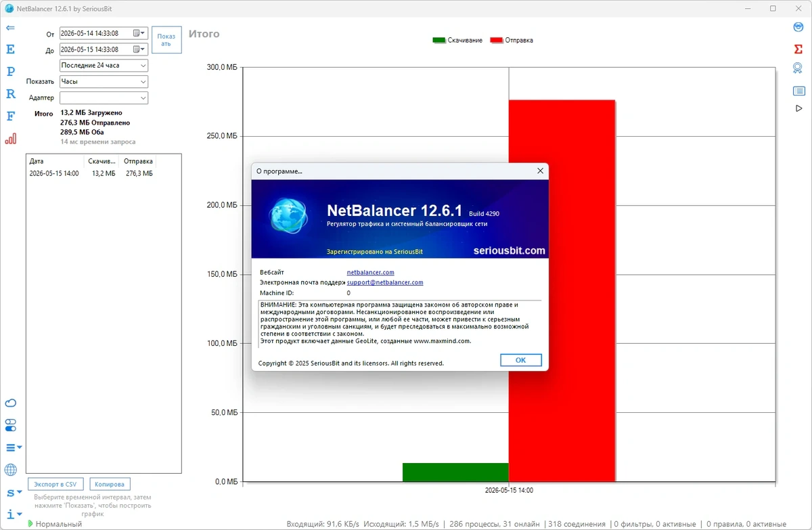Open the i info dropdown in sidebar

point(14,514)
